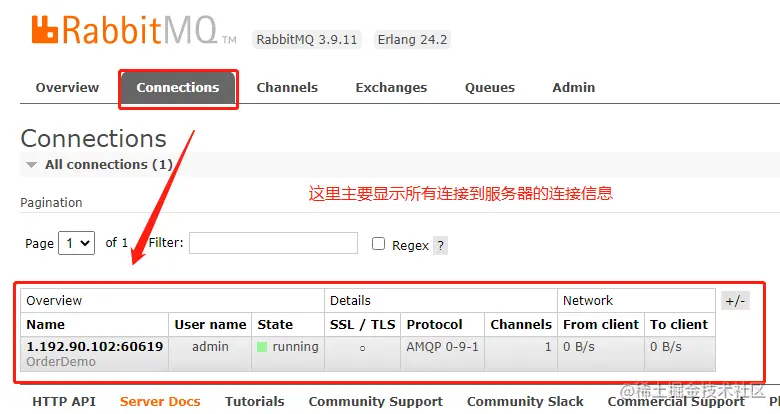Click the Pagination label
Viewport: 780px width, 414px height.
[x=51, y=203]
